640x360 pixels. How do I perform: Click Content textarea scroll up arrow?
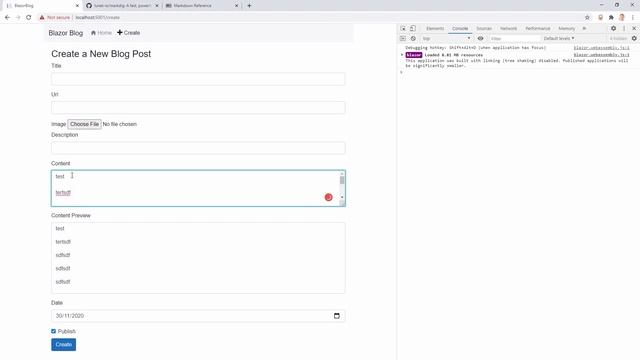[x=342, y=174]
